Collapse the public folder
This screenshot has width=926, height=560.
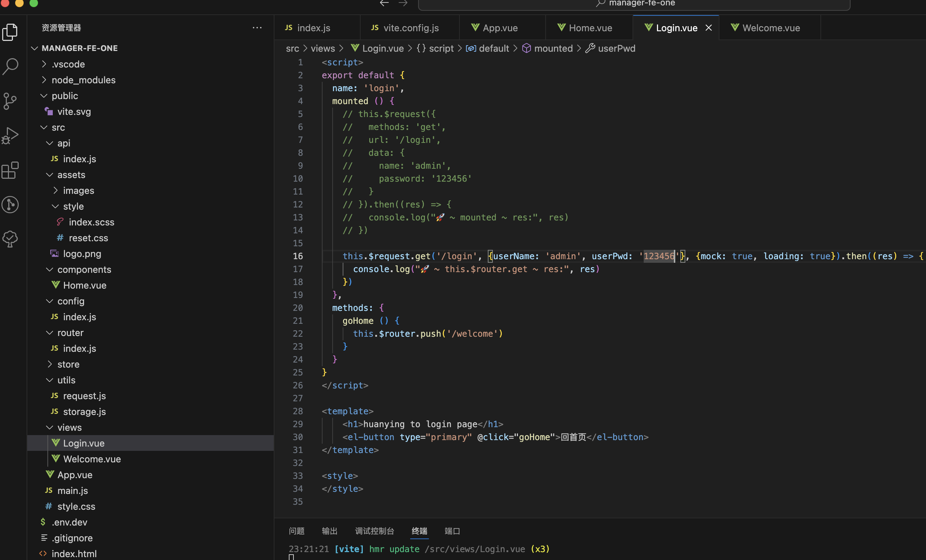point(151,95)
